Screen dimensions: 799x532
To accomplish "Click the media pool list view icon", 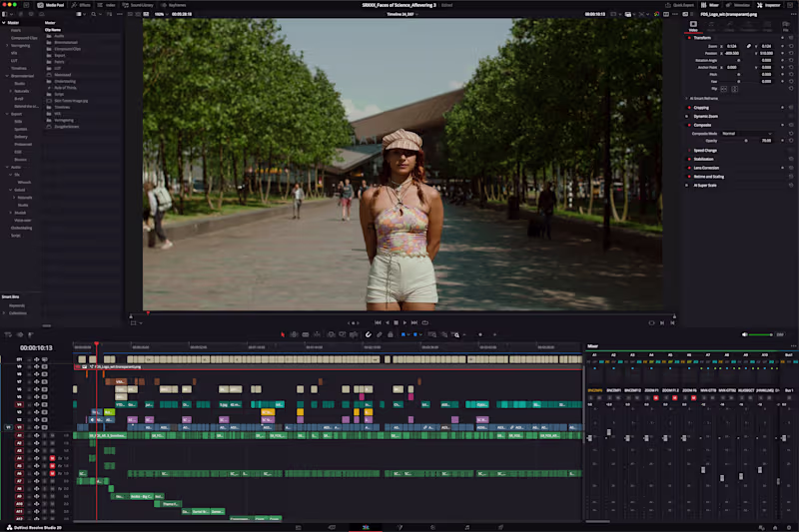I will [79, 14].
